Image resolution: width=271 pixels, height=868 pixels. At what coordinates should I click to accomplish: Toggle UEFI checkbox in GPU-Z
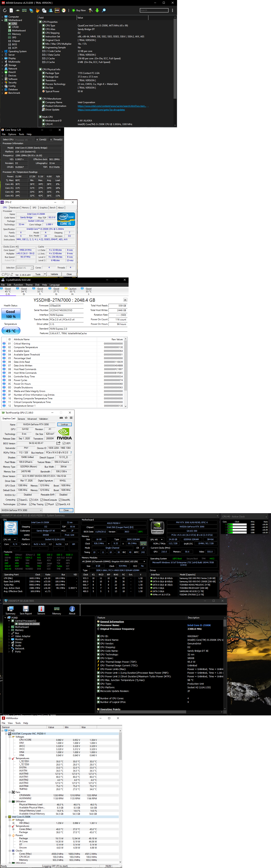click(x=64, y=443)
